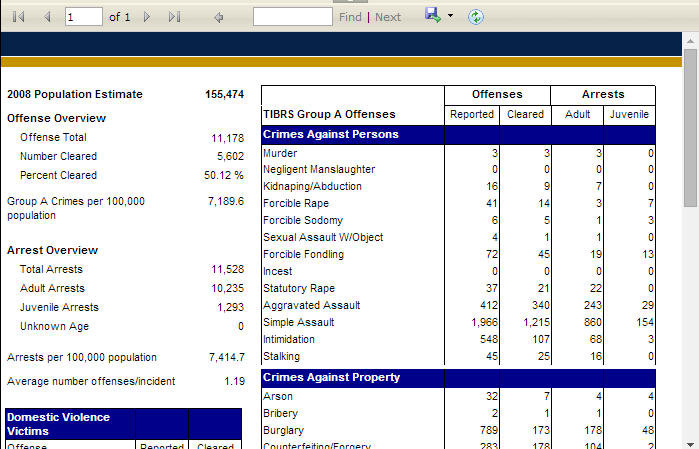699x449 pixels.
Task: Click the Find link
Action: click(350, 17)
